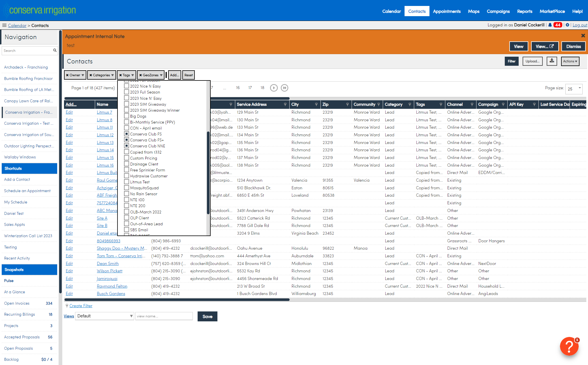Screen dimensions: 588x365
Task: Uncheck the Conserva Club FS+ tag
Action: 127,140
